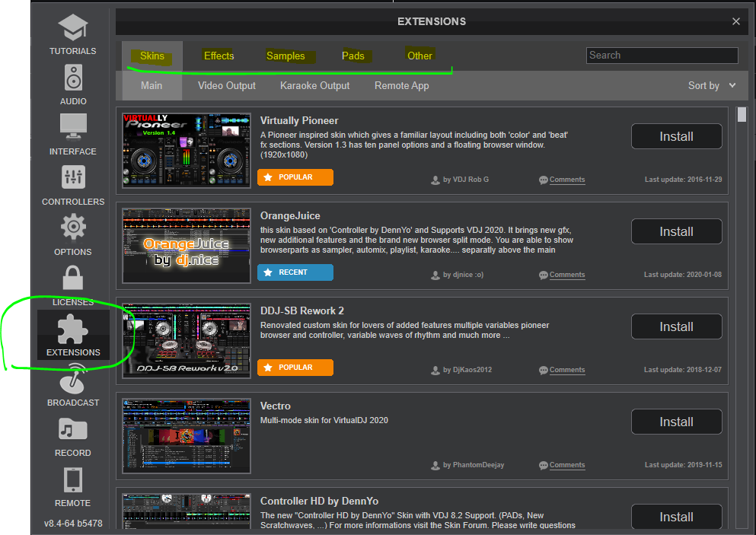
Task: Open Interface settings monitor icon
Action: [73, 127]
